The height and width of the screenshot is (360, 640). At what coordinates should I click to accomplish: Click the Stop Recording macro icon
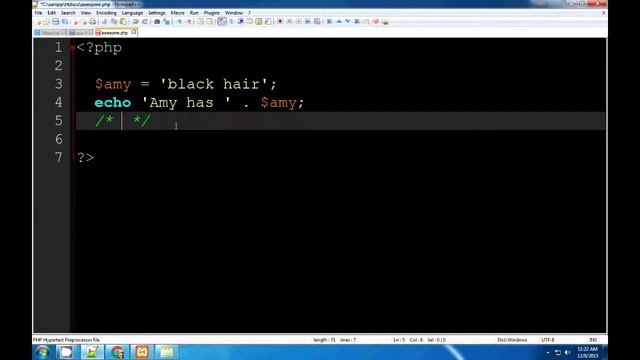pos(289,21)
